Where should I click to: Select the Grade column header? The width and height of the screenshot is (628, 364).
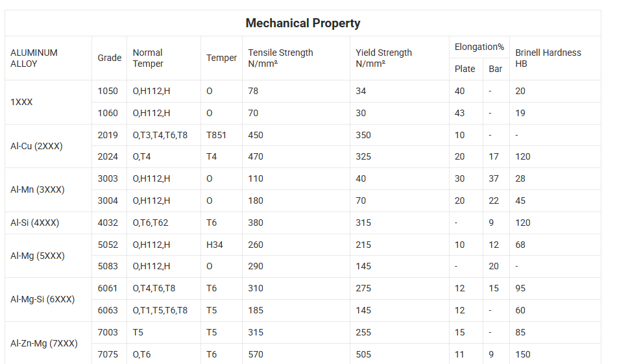click(109, 58)
